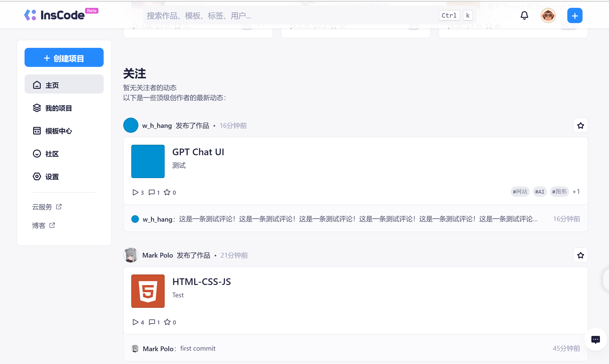
Task: Open 社区 sidebar item
Action: click(52, 154)
